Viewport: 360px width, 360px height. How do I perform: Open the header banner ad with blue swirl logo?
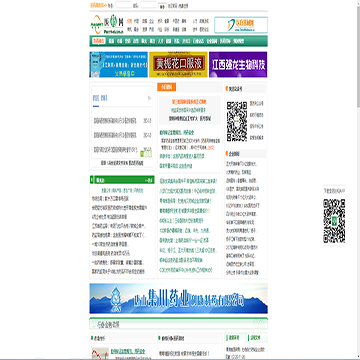241,25
